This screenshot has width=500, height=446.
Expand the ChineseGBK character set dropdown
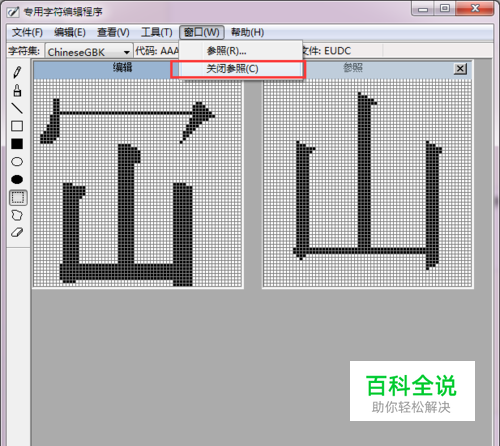point(126,52)
